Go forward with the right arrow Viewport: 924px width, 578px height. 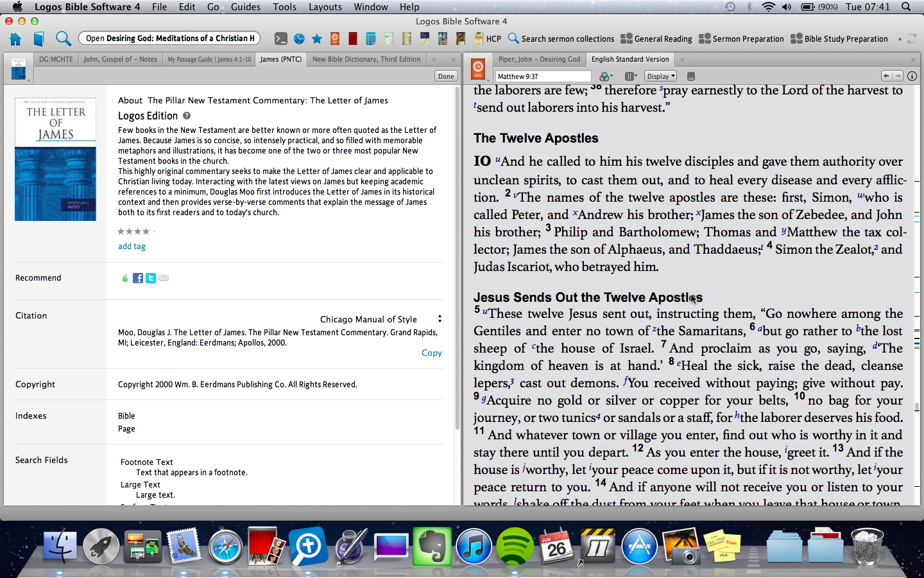click(x=898, y=76)
